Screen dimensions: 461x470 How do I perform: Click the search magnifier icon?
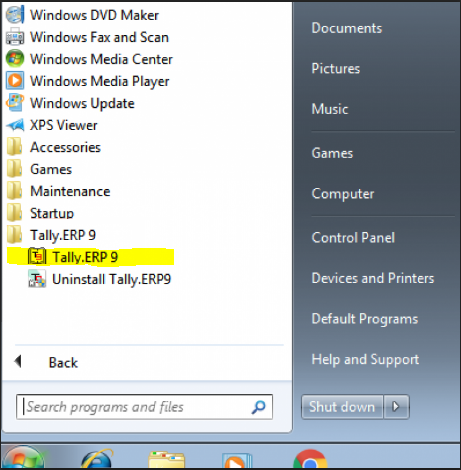(x=259, y=407)
